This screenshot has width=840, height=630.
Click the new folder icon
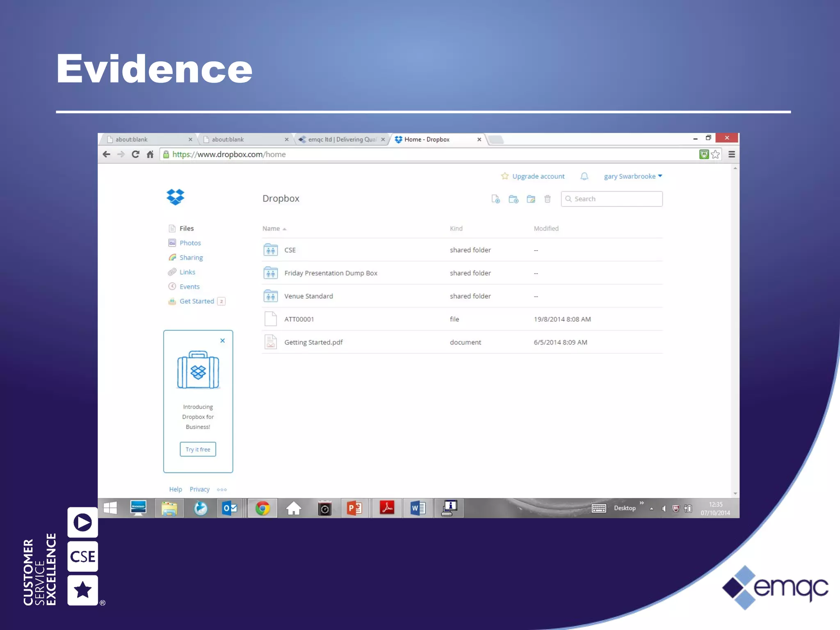(514, 199)
